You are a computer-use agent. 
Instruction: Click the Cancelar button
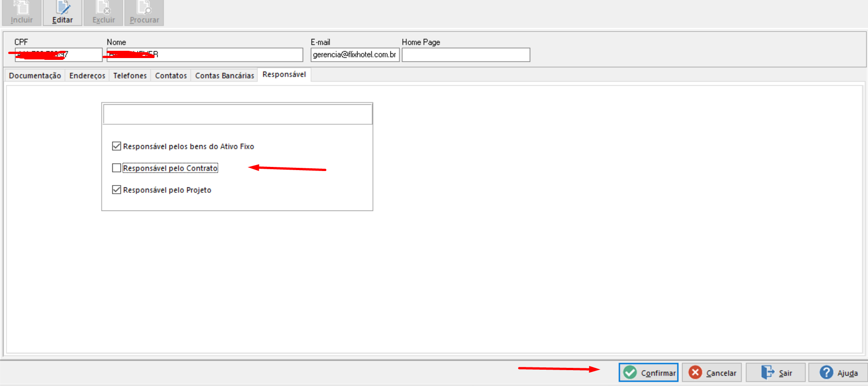pyautogui.click(x=712, y=372)
